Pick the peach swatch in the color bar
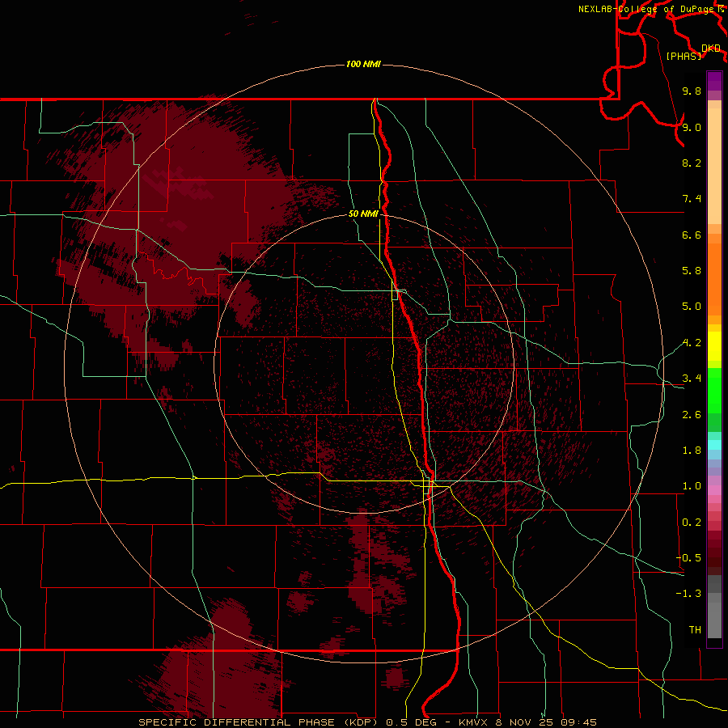 (714, 166)
